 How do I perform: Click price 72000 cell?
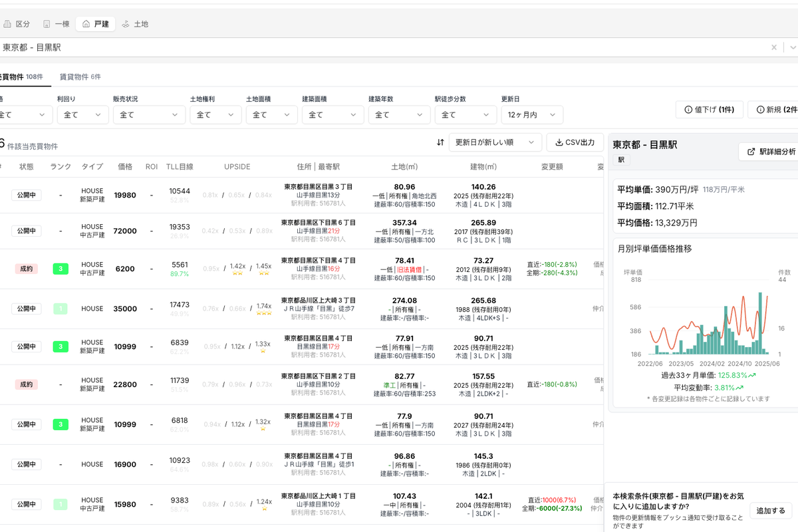125,231
